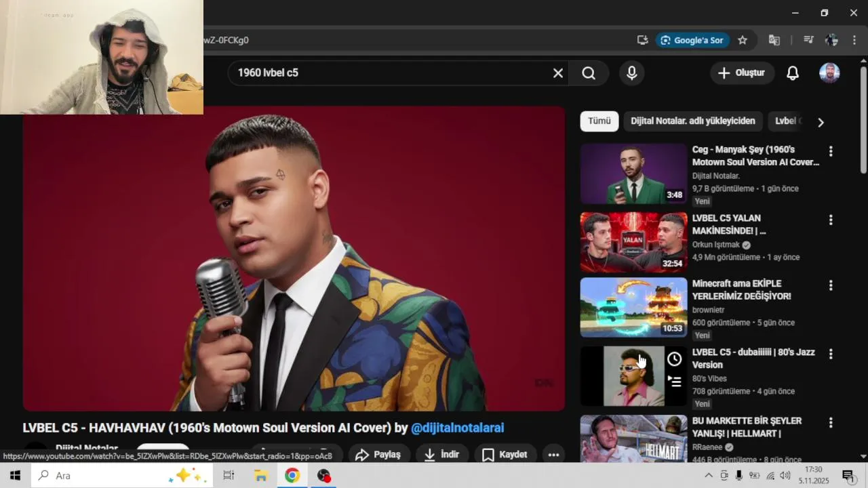The image size is (868, 488).
Task: Click the Paylaş share button
Action: [x=378, y=455]
